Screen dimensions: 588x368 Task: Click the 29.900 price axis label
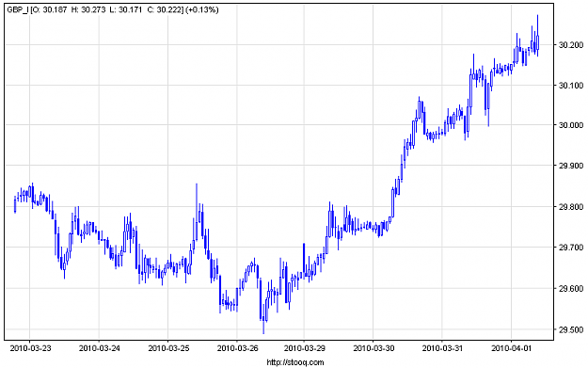coord(571,166)
